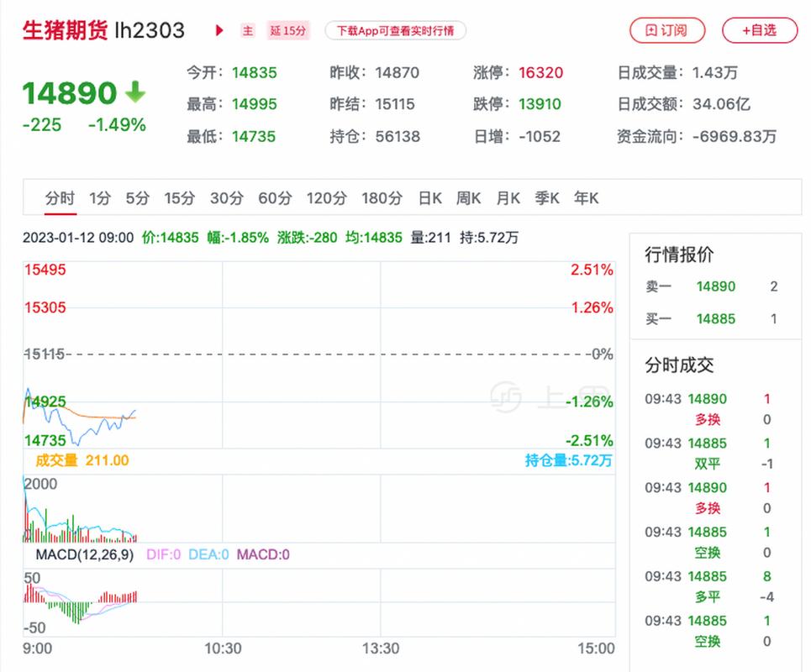This screenshot has height=672, width=811.
Task: Click the blue DEA:0 indicator label
Action: click(208, 555)
